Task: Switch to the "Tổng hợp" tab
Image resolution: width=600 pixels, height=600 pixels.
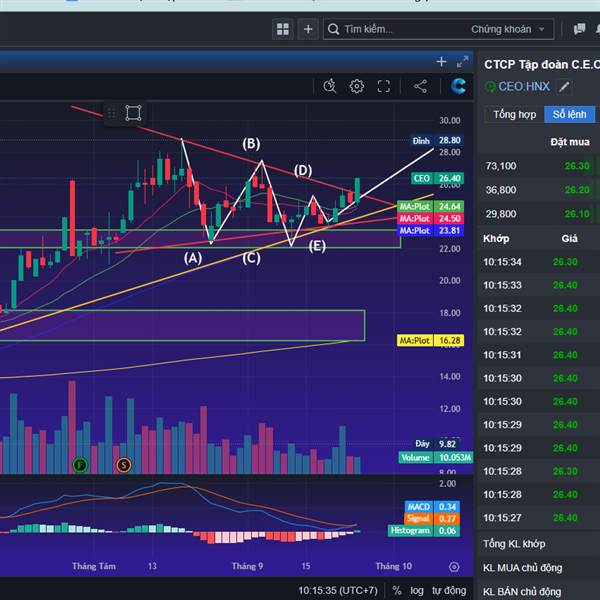Action: (514, 114)
